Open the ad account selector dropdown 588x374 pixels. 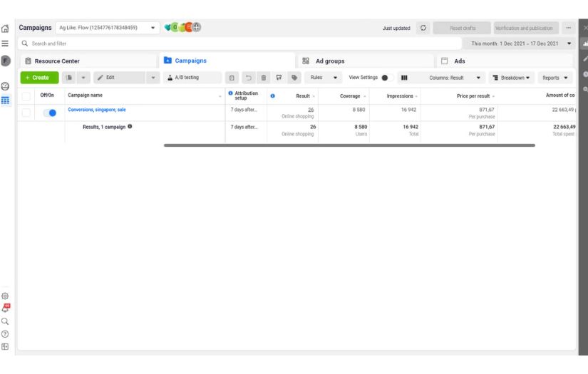[108, 28]
